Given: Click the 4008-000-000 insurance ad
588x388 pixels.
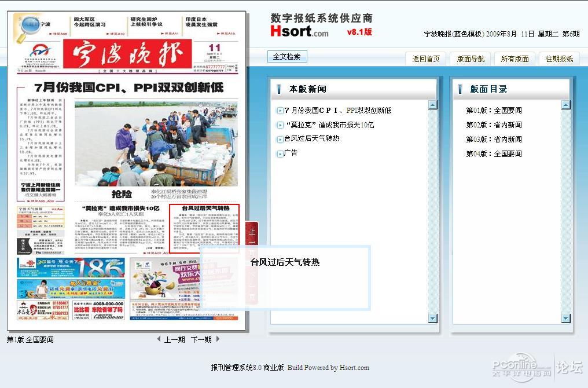Looking at the screenshot, I should (x=98, y=310).
